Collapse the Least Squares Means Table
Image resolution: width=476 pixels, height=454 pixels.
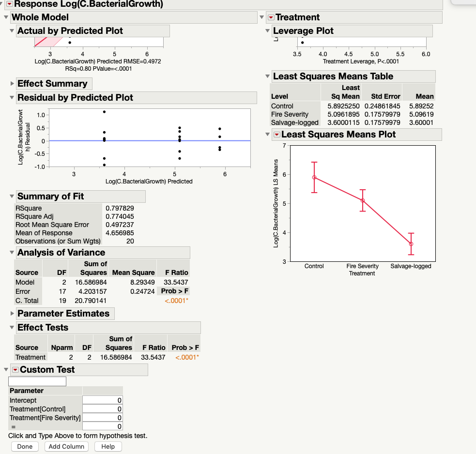268,76
